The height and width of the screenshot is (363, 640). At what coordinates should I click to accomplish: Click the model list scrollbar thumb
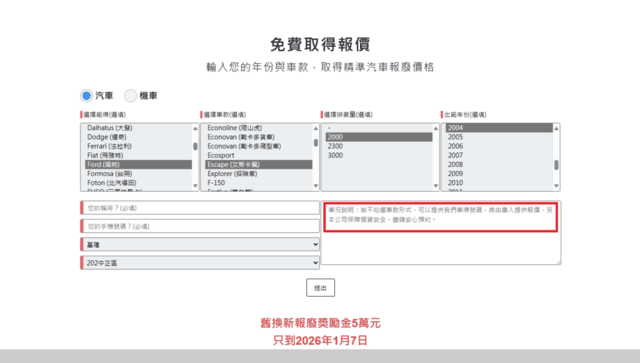[316, 143]
